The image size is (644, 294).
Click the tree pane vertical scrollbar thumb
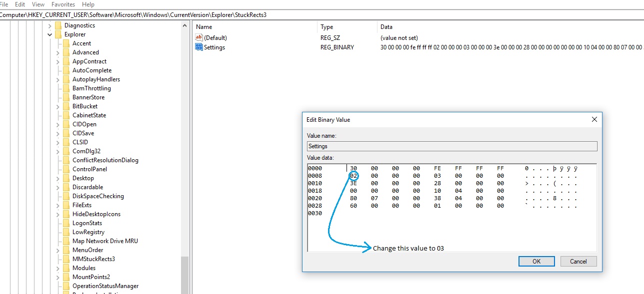click(185, 275)
